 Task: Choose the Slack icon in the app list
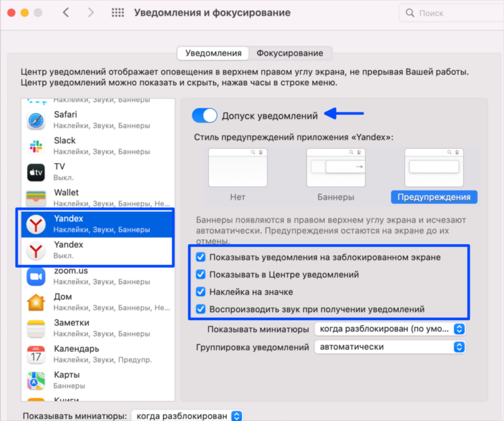pos(36,146)
